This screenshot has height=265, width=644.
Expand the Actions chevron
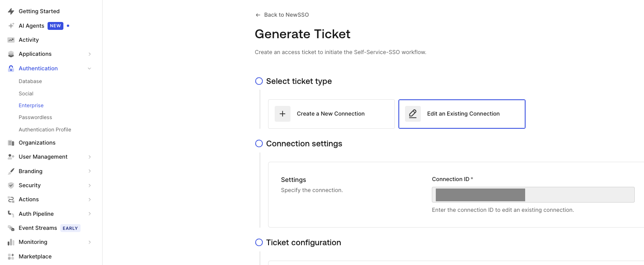pos(90,200)
